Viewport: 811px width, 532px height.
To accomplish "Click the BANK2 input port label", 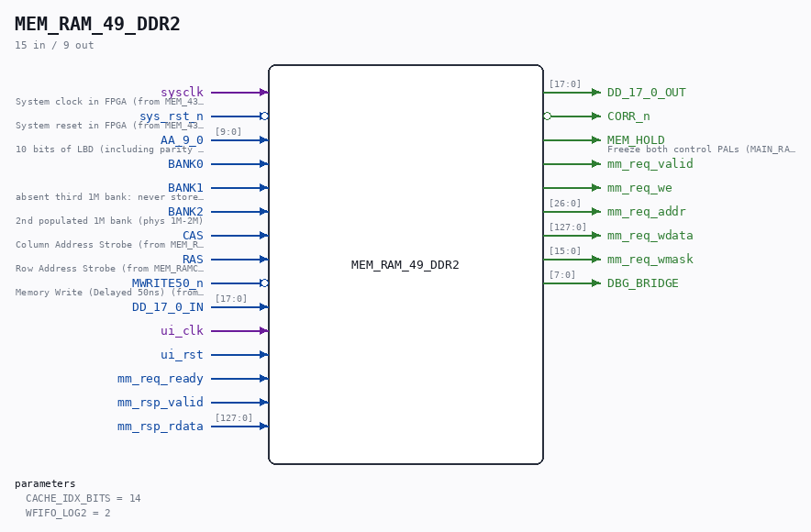I will click(185, 211).
